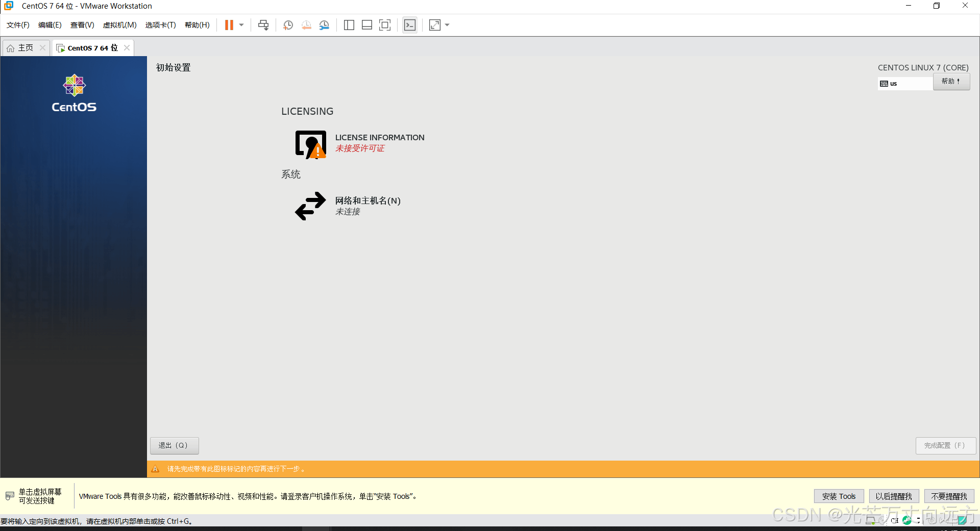Viewport: 980px width, 531px height.
Task: Click the CentOS logo in sidebar
Action: [x=74, y=93]
